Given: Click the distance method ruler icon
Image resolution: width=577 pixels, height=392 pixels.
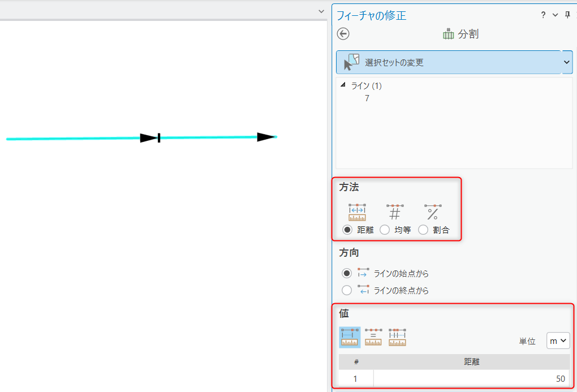Looking at the screenshot, I should [x=357, y=213].
